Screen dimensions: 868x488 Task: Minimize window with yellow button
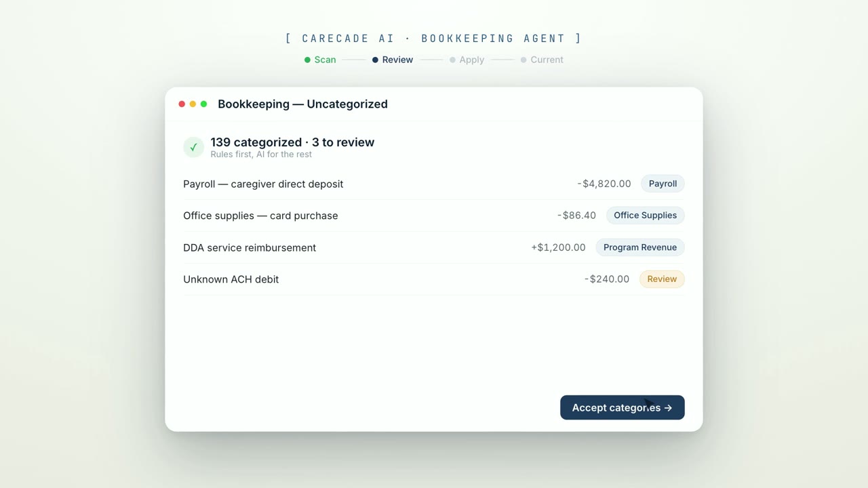pos(193,104)
